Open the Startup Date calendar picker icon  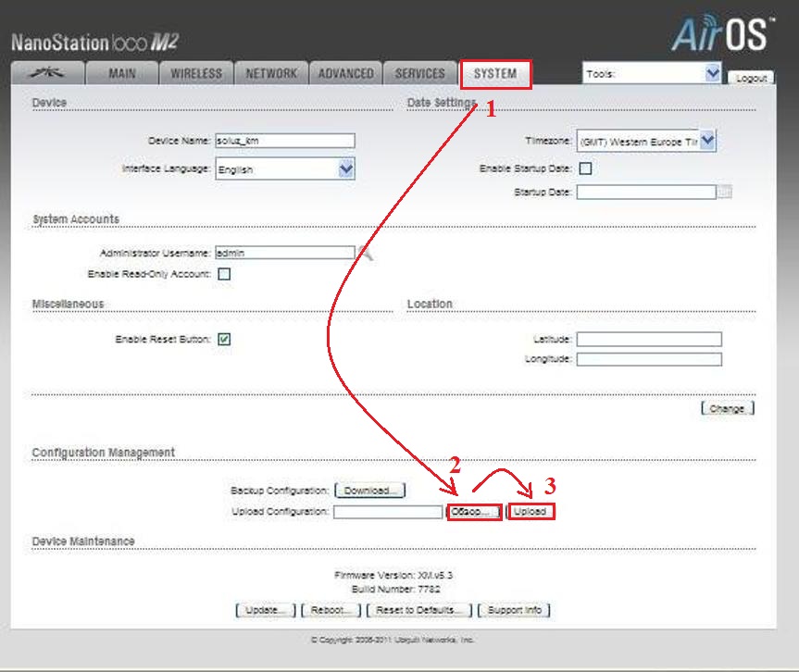724,193
